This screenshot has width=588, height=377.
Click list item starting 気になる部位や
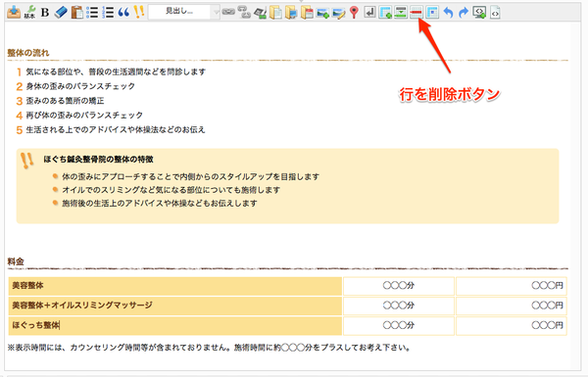(116, 71)
